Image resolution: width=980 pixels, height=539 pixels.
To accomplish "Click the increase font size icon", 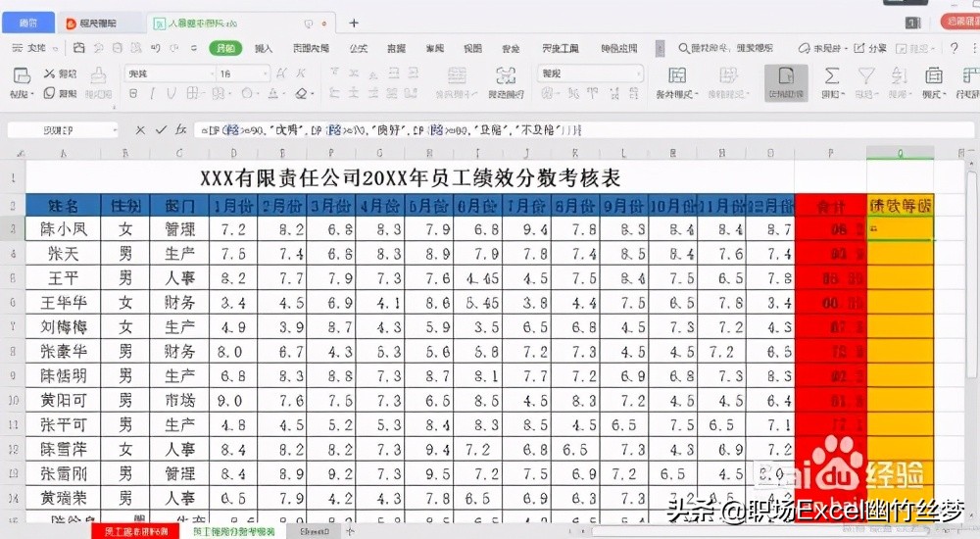I will pyautogui.click(x=282, y=73).
